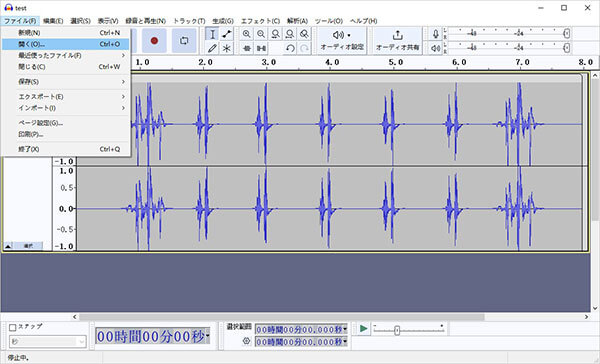This screenshot has height=364, width=600.
Task: Select the Selection (I-beam) tool
Action: 212,34
